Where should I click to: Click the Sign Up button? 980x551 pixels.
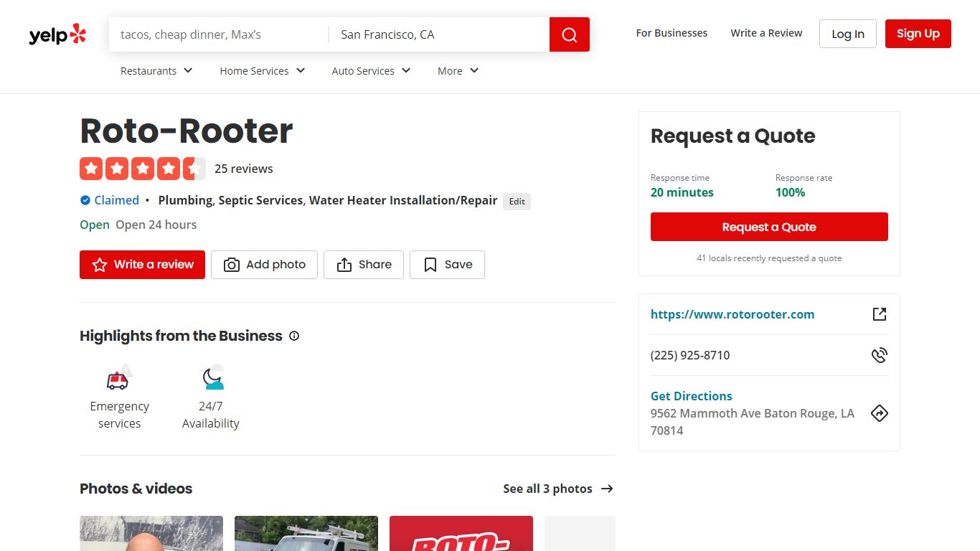pyautogui.click(x=918, y=34)
